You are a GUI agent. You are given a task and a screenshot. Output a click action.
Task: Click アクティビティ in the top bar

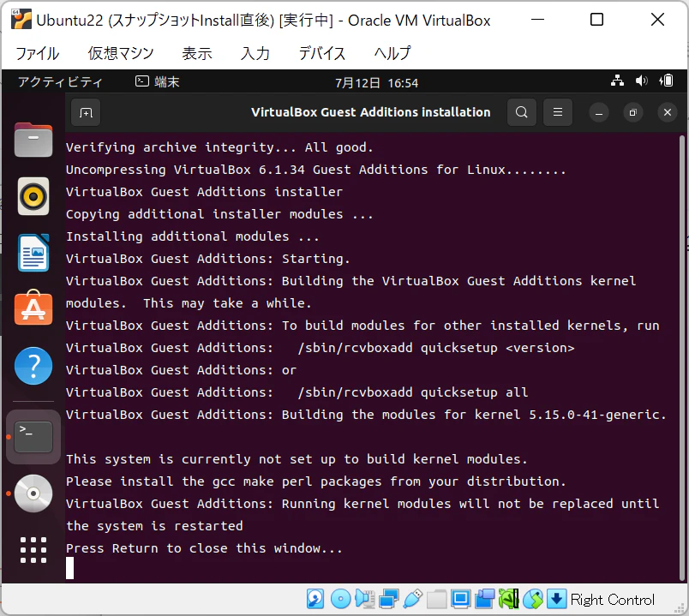pyautogui.click(x=60, y=81)
